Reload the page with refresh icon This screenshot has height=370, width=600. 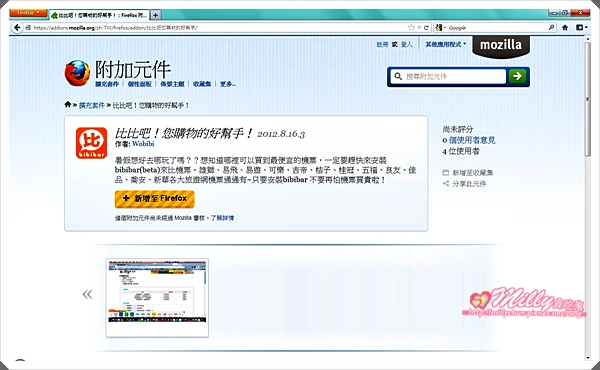point(426,28)
